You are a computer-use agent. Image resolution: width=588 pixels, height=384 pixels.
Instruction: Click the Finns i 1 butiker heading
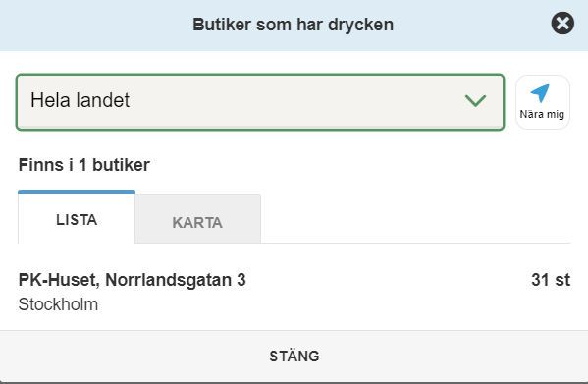pos(84,165)
